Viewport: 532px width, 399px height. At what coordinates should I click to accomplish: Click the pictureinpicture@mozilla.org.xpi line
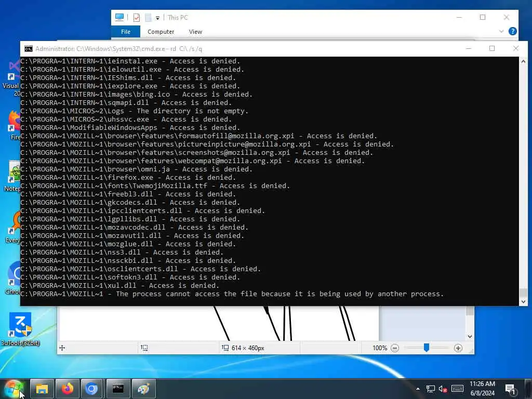207,144
